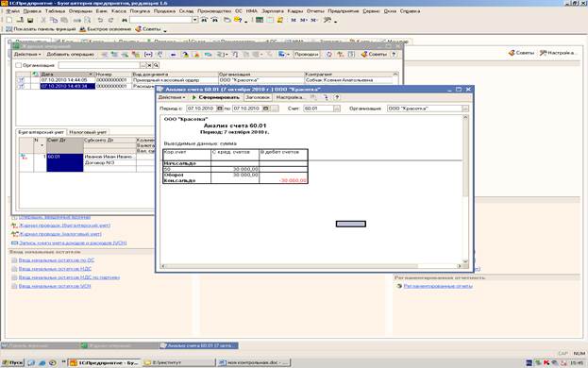Click the calendar icon beside the по date
588x368 pixels.
click(265, 109)
